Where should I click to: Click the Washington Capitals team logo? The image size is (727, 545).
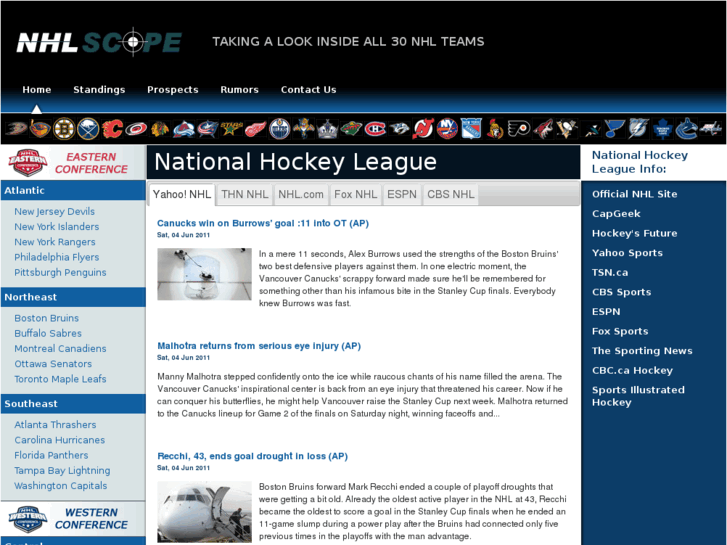click(711, 128)
